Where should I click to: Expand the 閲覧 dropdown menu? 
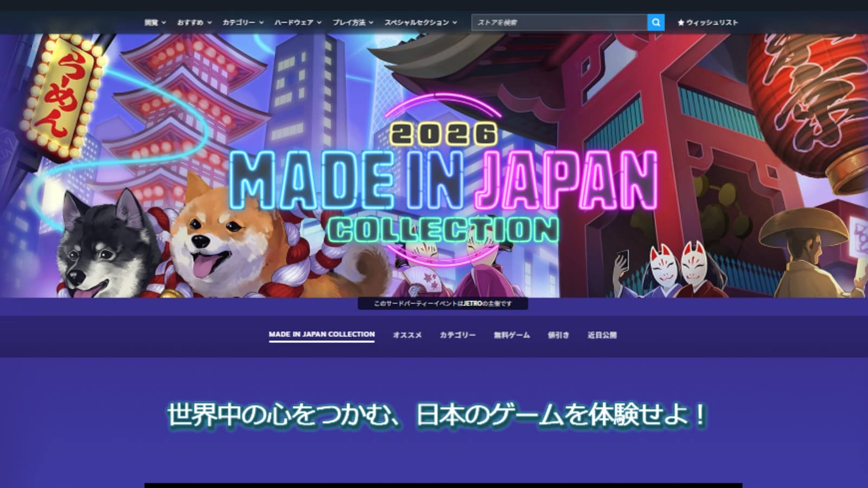[x=155, y=23]
